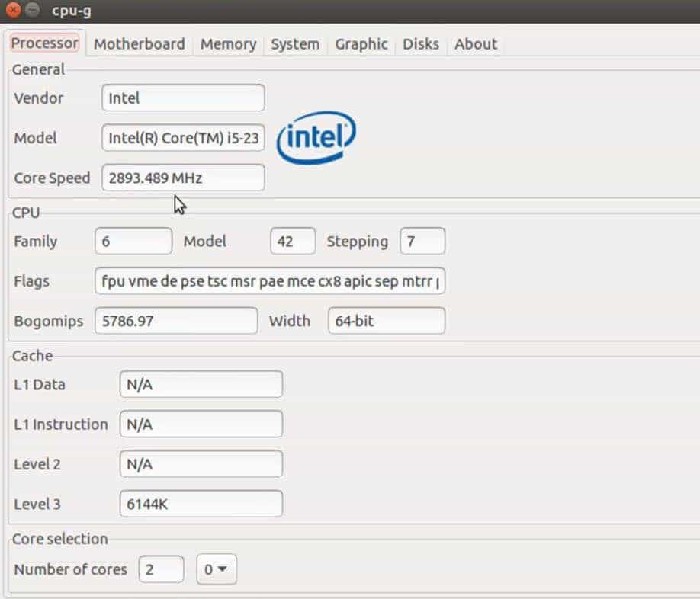Click the Level 3 cache field
The height and width of the screenshot is (599, 700).
[x=201, y=504]
